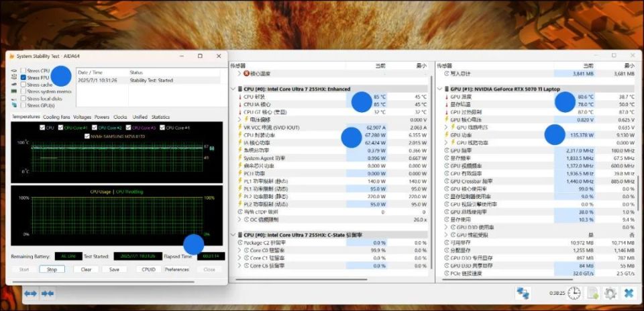
Task: Open the CPUID button
Action: tap(149, 269)
